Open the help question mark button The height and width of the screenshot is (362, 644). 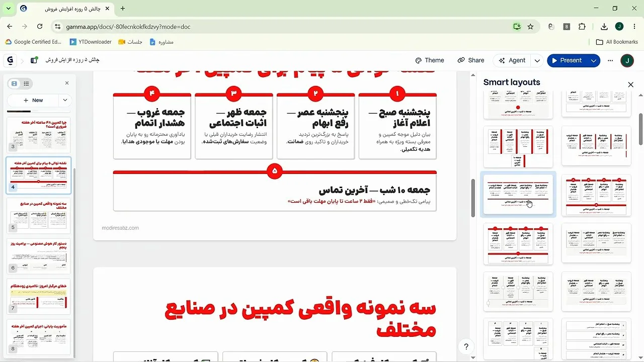[x=466, y=346]
